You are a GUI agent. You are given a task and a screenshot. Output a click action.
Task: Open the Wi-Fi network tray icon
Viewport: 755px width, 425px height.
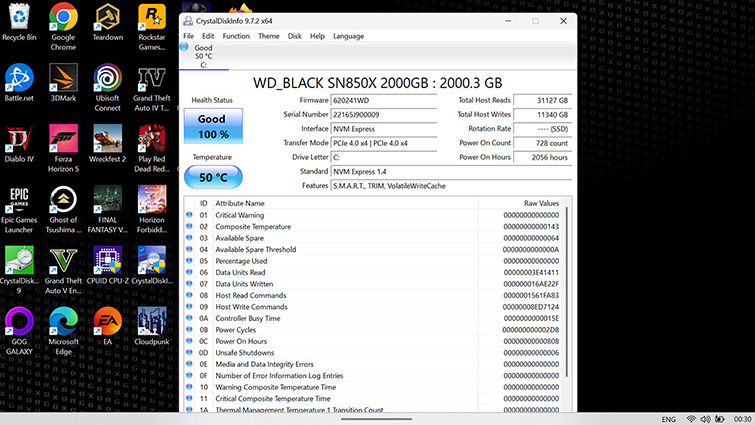[x=691, y=419]
